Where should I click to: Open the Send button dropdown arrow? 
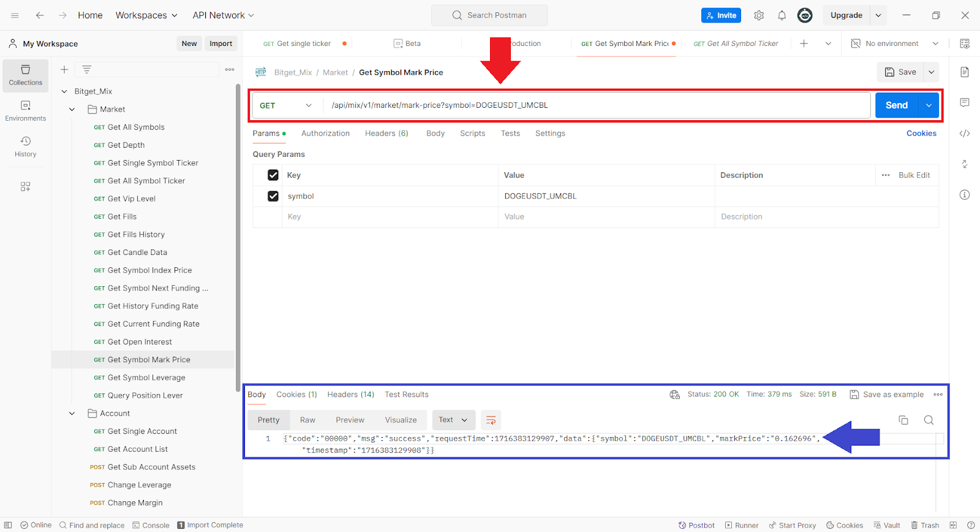click(929, 105)
